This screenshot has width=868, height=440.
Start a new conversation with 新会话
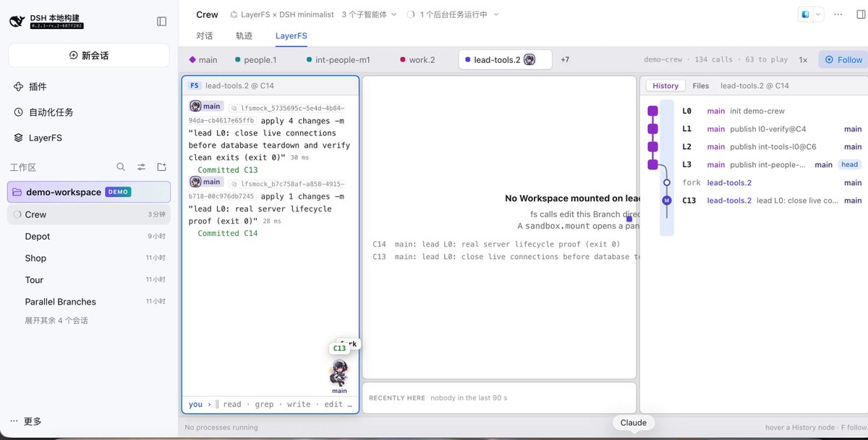[90, 55]
